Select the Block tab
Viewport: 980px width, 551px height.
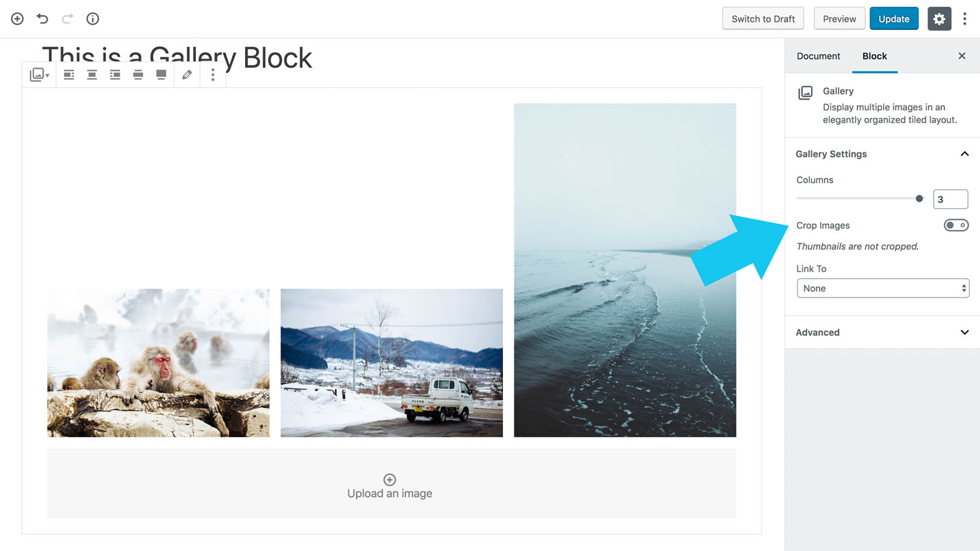(875, 56)
